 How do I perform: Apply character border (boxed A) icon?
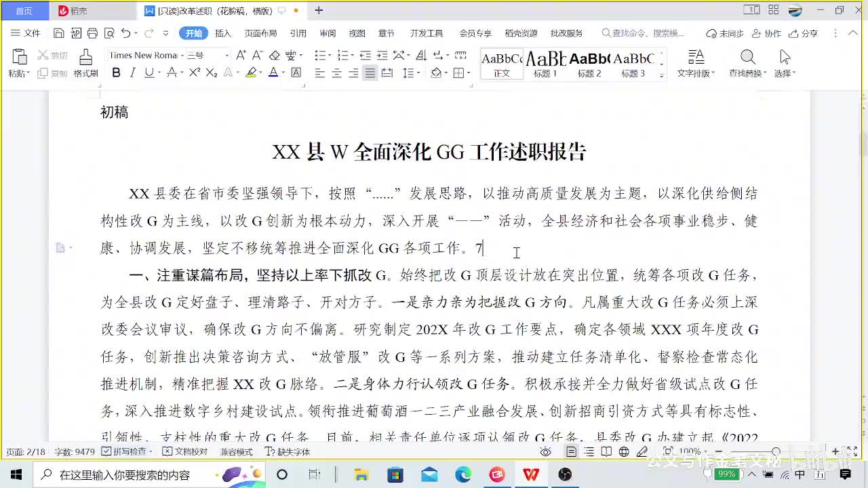point(296,73)
